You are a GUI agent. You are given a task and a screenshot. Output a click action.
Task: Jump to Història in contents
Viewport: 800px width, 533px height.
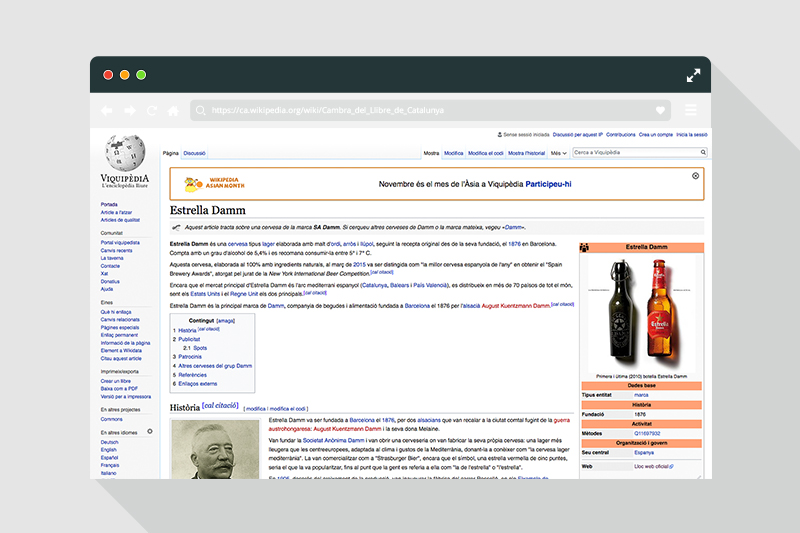(187, 331)
